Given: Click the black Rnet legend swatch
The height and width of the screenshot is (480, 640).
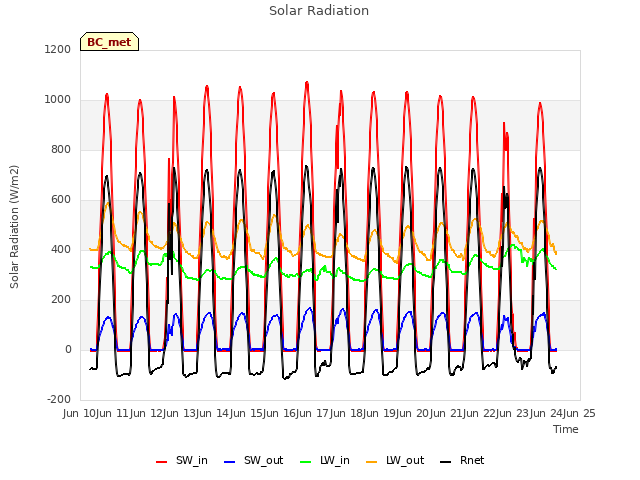Looking at the screenshot, I should pos(446,462).
